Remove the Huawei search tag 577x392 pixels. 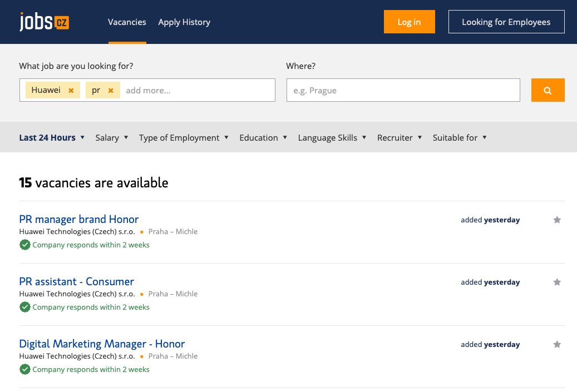click(x=71, y=91)
